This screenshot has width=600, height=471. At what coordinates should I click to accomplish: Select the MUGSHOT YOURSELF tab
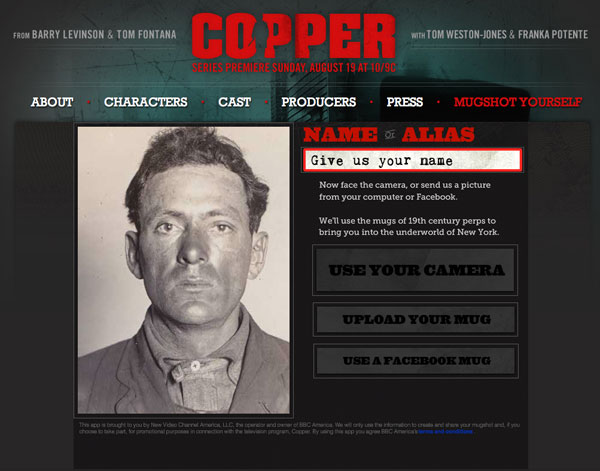click(518, 102)
